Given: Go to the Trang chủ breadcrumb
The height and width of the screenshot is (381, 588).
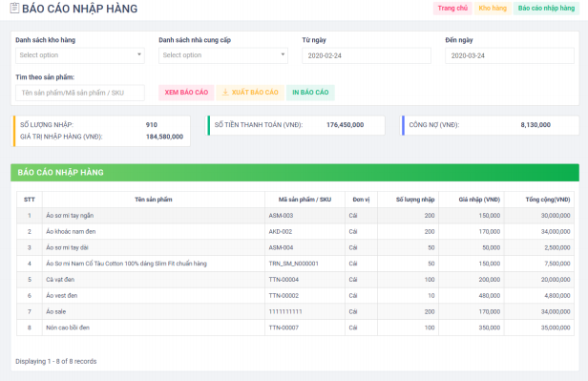Looking at the screenshot, I should click(452, 9).
